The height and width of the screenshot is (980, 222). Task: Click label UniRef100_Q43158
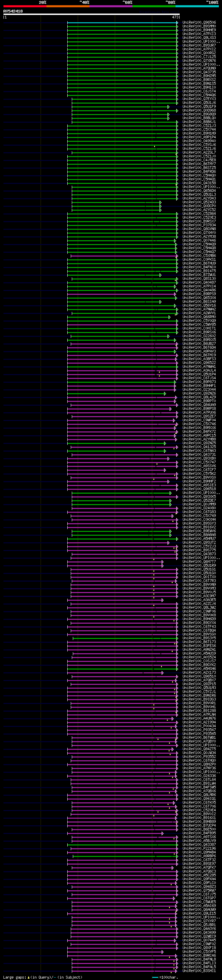tap(199, 183)
